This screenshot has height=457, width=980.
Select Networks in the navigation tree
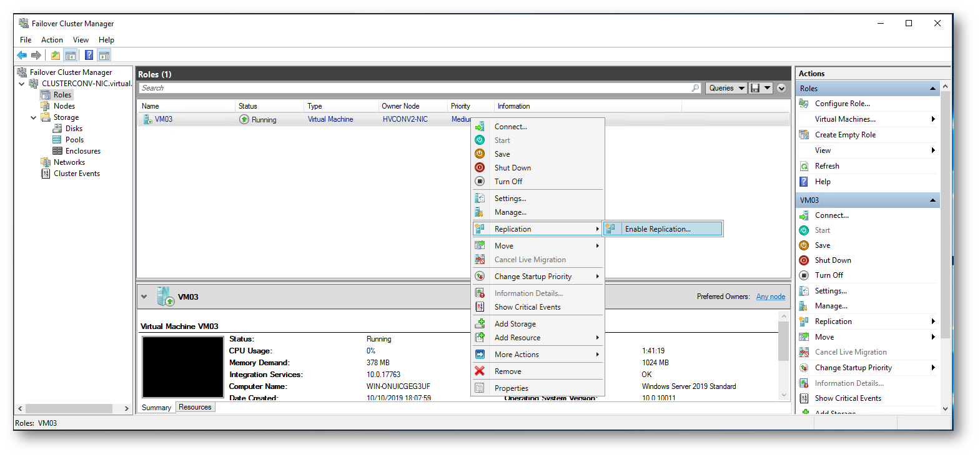69,162
